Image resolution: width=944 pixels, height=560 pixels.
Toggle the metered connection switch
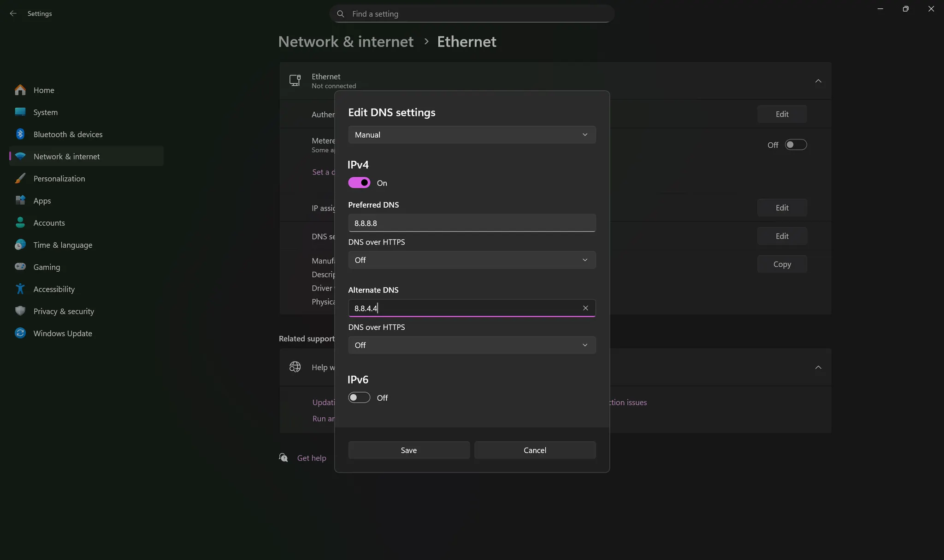(796, 145)
